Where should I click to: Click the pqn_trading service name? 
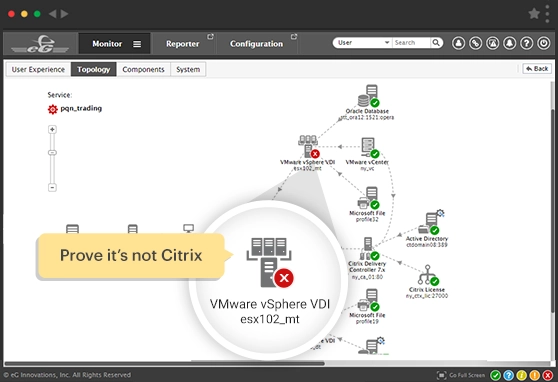[x=81, y=108]
